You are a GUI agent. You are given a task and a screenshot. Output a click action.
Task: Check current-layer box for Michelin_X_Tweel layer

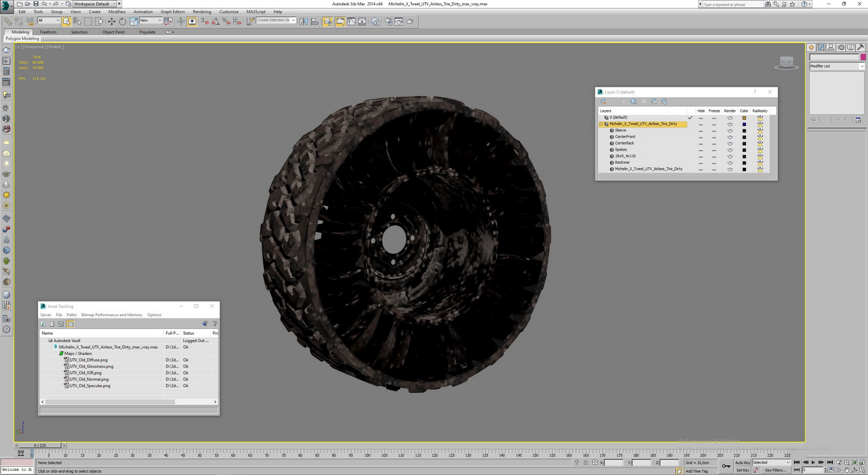coord(690,124)
